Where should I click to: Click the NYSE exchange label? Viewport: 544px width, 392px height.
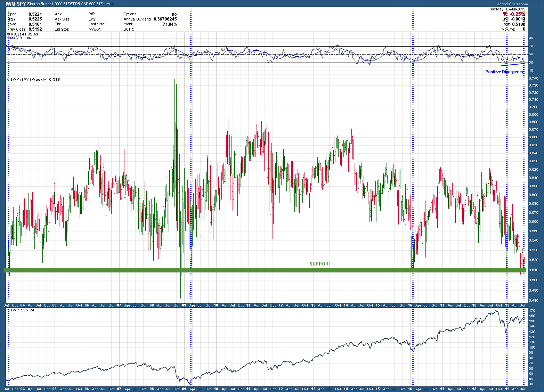109,4
